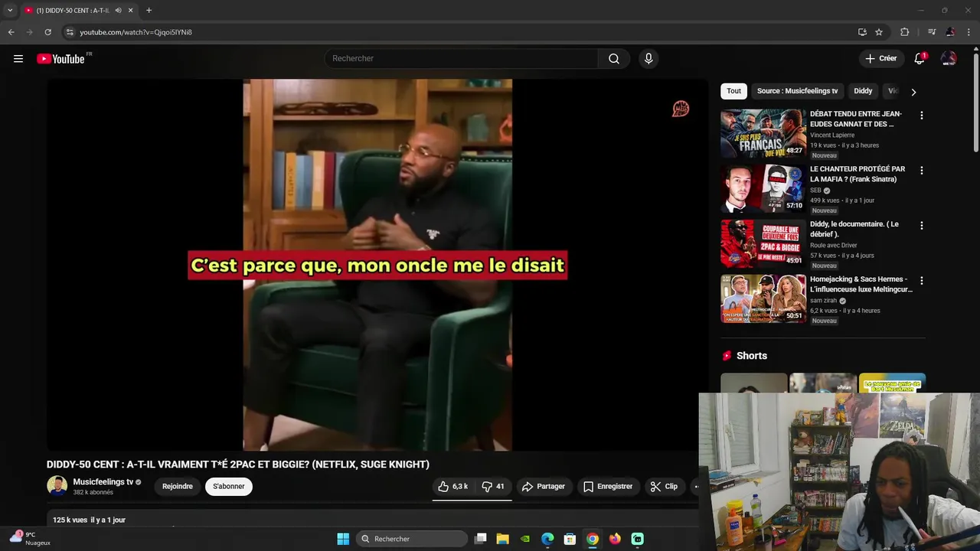980x551 pixels.
Task: Click the YouTube search input field
Action: 462,59
